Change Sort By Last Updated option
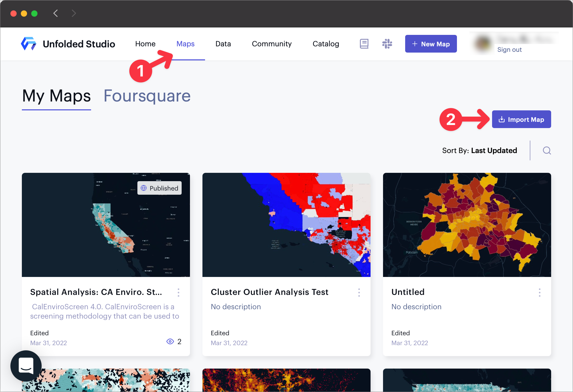This screenshot has height=392, width=573. click(494, 150)
